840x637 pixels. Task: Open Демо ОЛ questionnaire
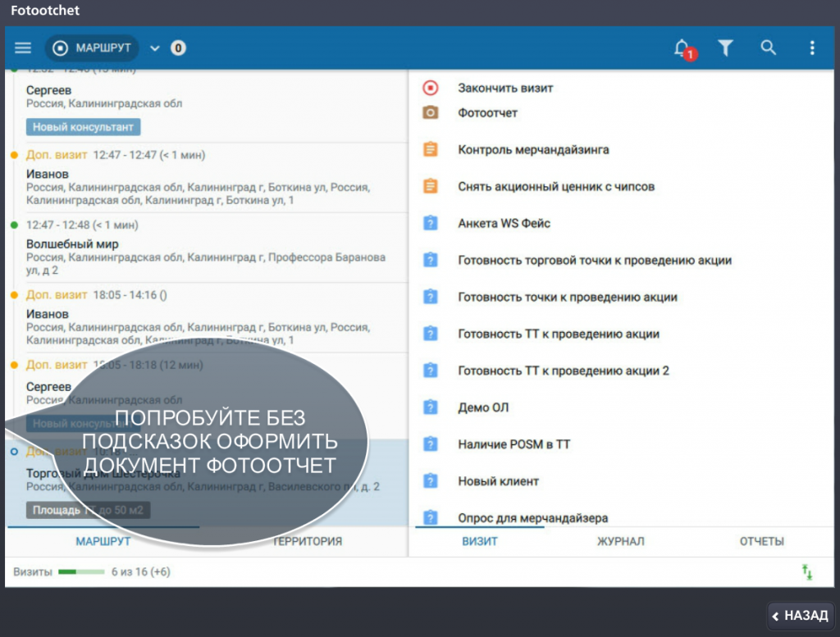483,408
